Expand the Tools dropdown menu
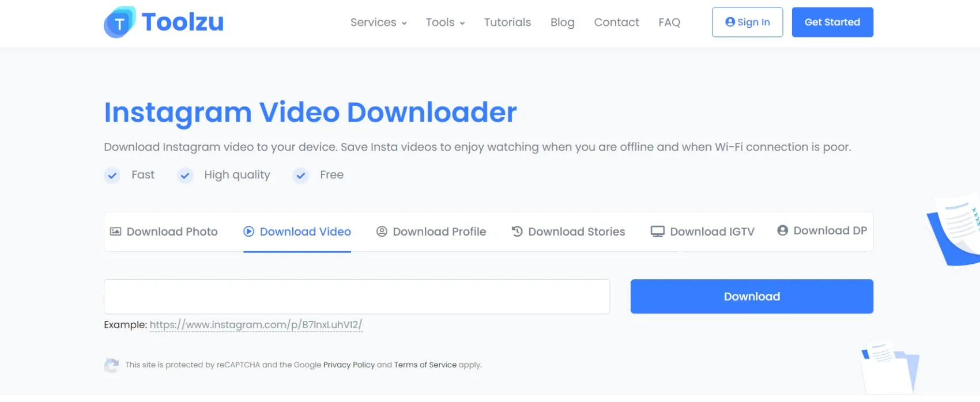 pyautogui.click(x=445, y=22)
